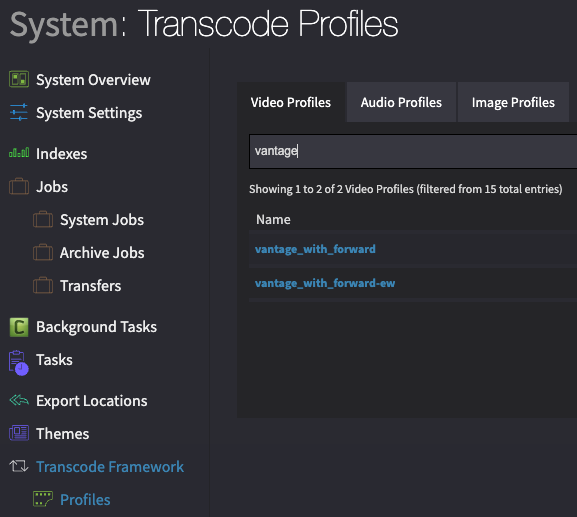Navigate to Archive Jobs

click(102, 253)
